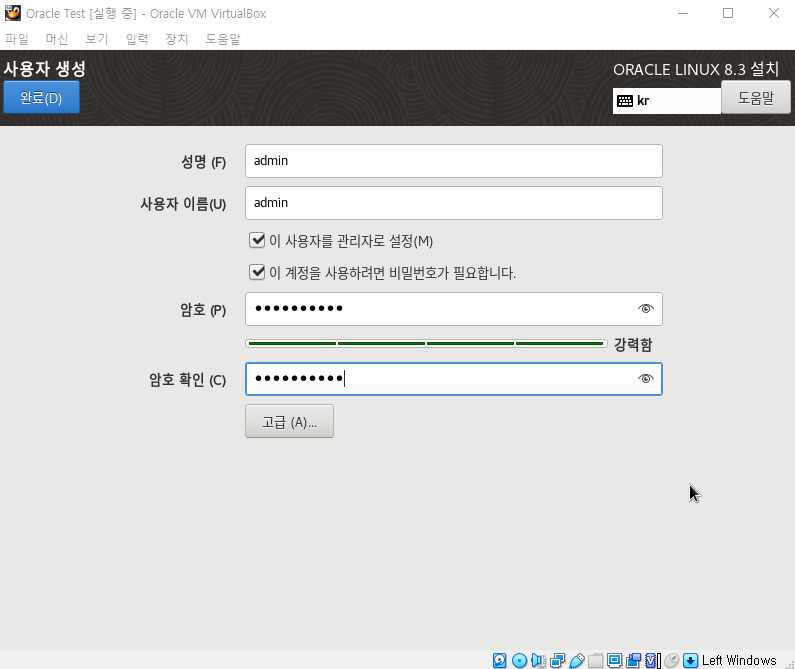Click the display settings status icon
The image size is (795, 669).
pos(614,660)
